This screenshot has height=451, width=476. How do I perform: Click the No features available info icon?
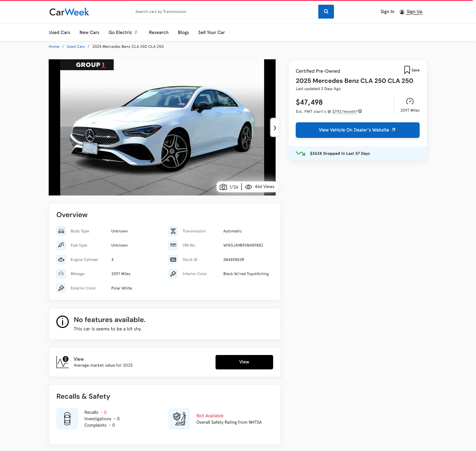pos(63,322)
